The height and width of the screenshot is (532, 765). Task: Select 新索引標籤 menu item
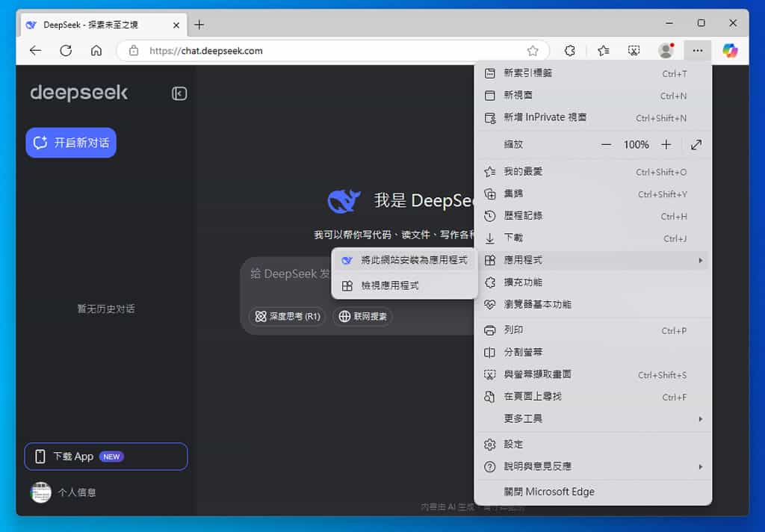pyautogui.click(x=592, y=73)
